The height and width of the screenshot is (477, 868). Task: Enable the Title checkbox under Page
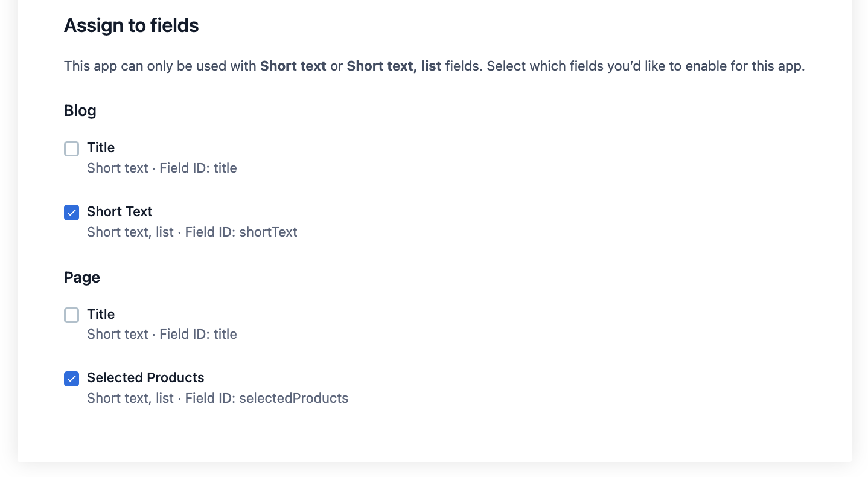coord(71,315)
